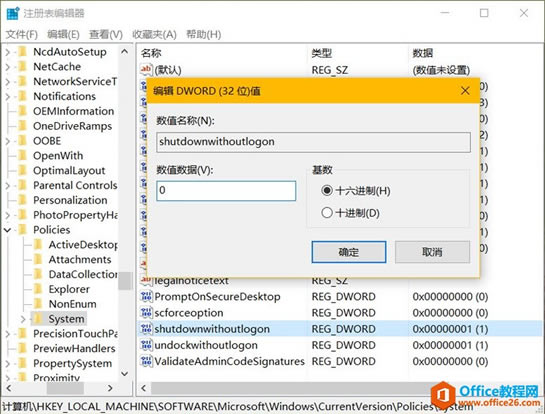Open the 文件(F) menu
This screenshot has width=545, height=414.
pyautogui.click(x=22, y=34)
